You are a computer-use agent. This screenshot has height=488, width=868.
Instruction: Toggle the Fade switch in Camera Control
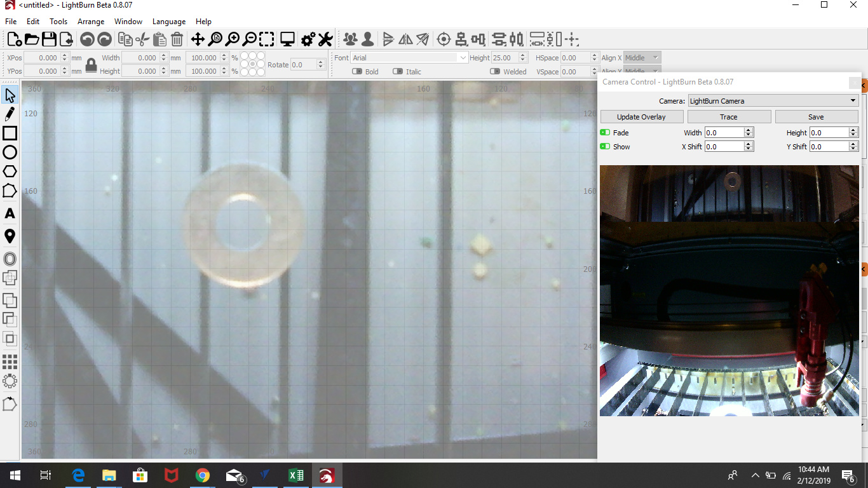coord(605,133)
